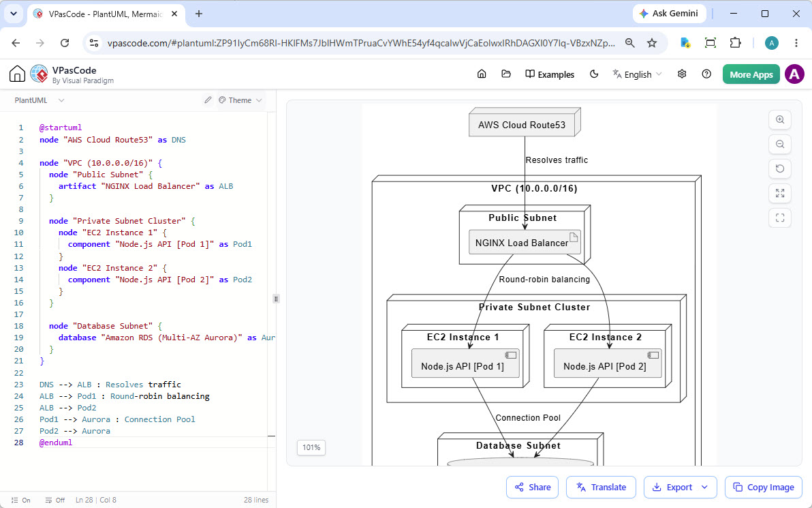This screenshot has width=812, height=508.
Task: Click the screen capture icon in Chrome toolbar
Action: click(x=710, y=43)
